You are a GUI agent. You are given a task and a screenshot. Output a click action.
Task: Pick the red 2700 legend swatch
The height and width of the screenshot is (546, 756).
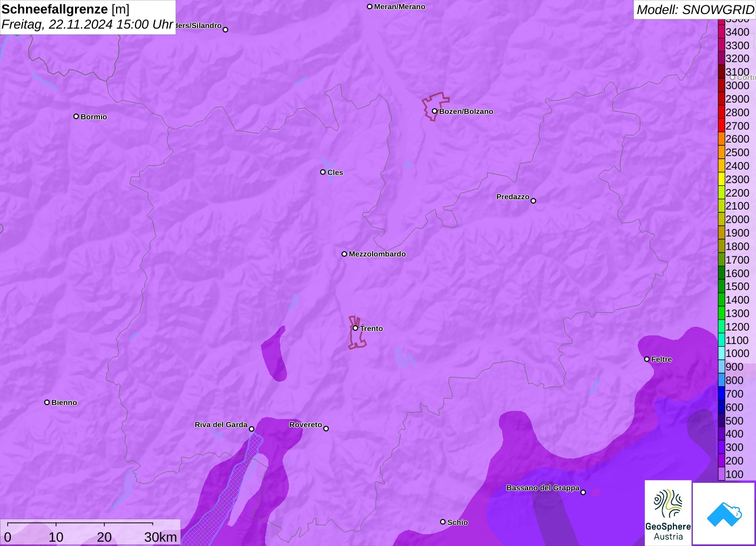[x=721, y=126]
